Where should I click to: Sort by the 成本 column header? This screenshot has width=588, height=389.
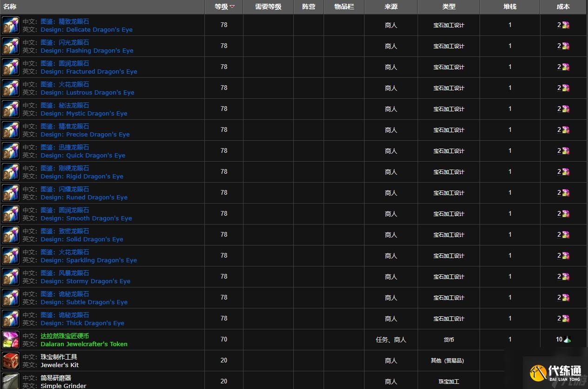coord(563,7)
